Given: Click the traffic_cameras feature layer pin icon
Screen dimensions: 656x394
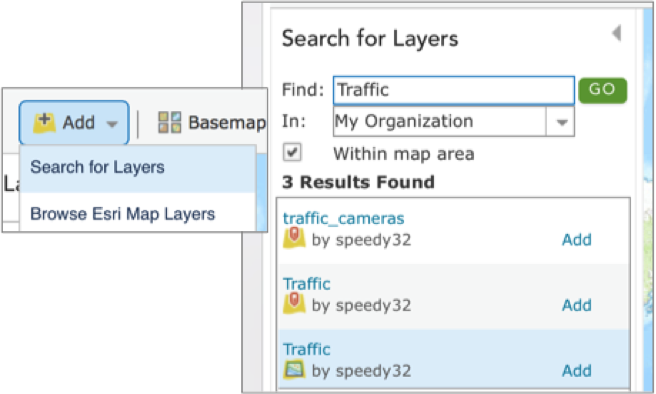Looking at the screenshot, I should click(295, 237).
